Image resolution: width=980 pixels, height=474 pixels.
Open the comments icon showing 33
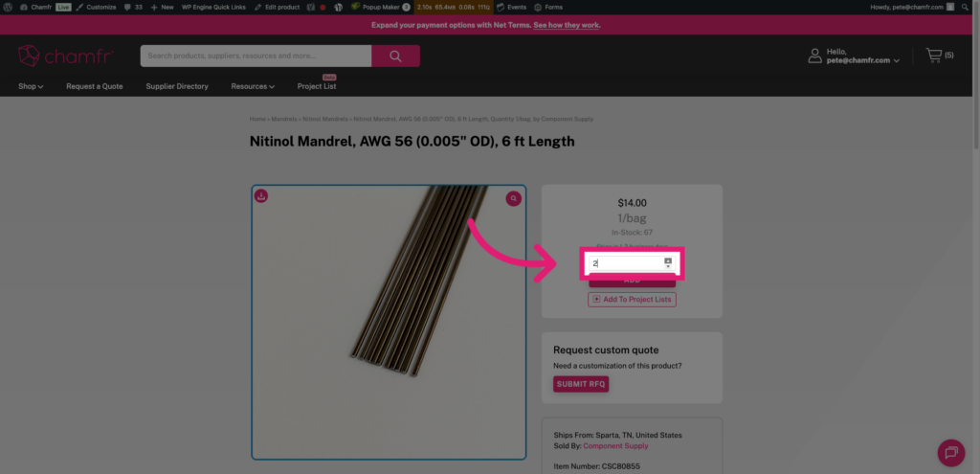pos(133,7)
